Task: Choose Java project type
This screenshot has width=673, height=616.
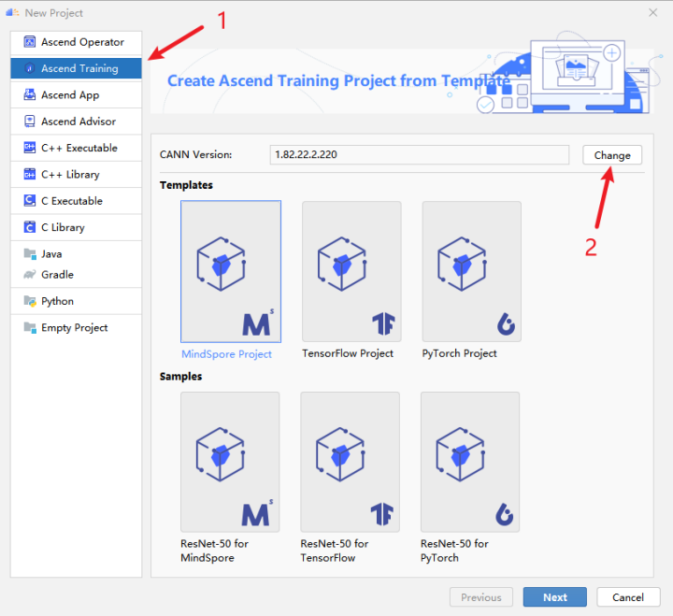Action: (x=76, y=254)
